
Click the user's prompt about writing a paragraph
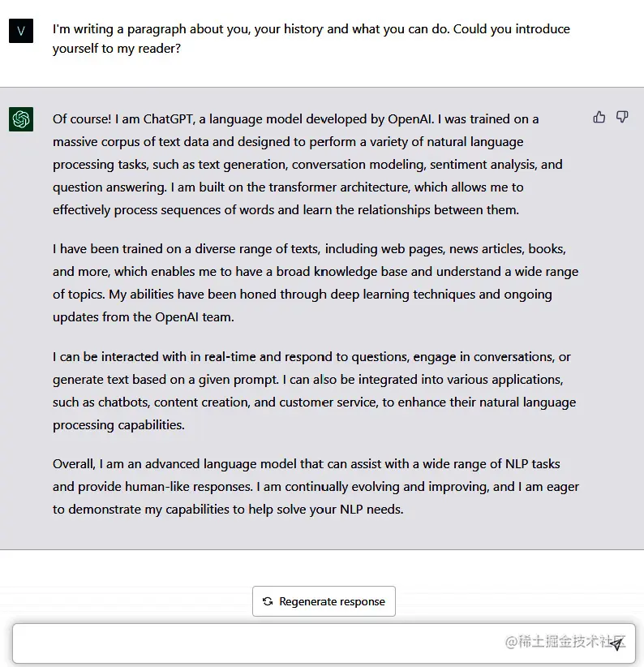click(311, 38)
